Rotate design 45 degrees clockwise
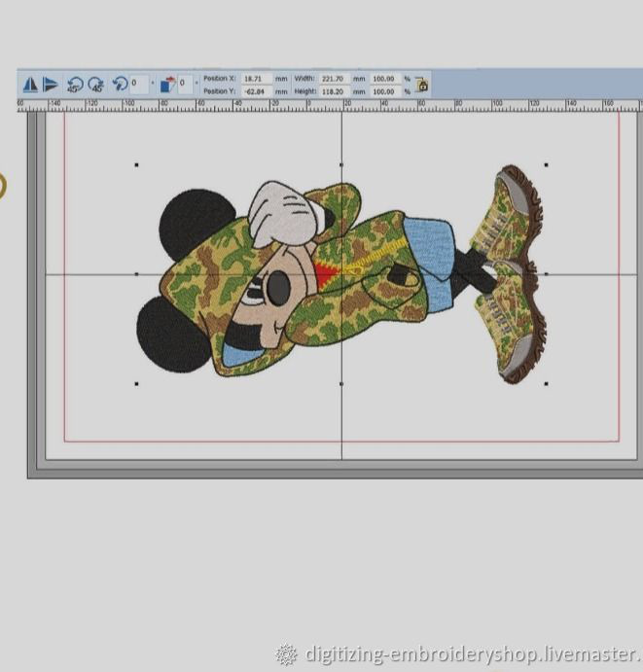This screenshot has height=672, width=643. (95, 85)
